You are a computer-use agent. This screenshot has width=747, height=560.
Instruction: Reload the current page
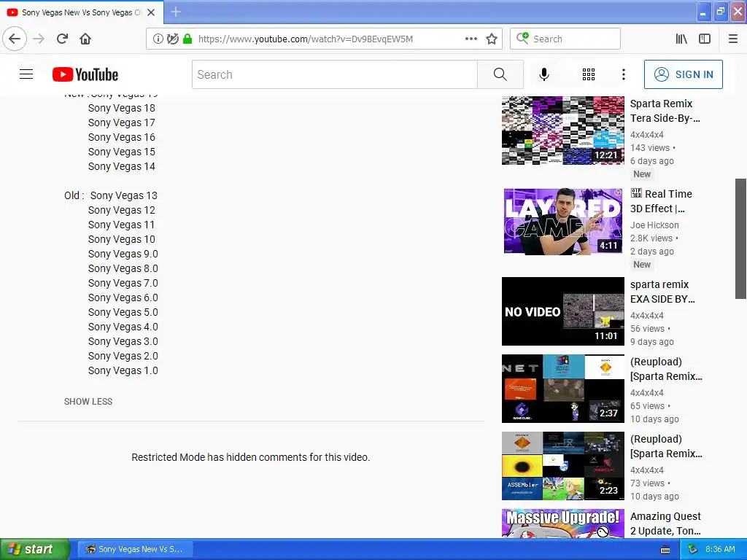(62, 39)
